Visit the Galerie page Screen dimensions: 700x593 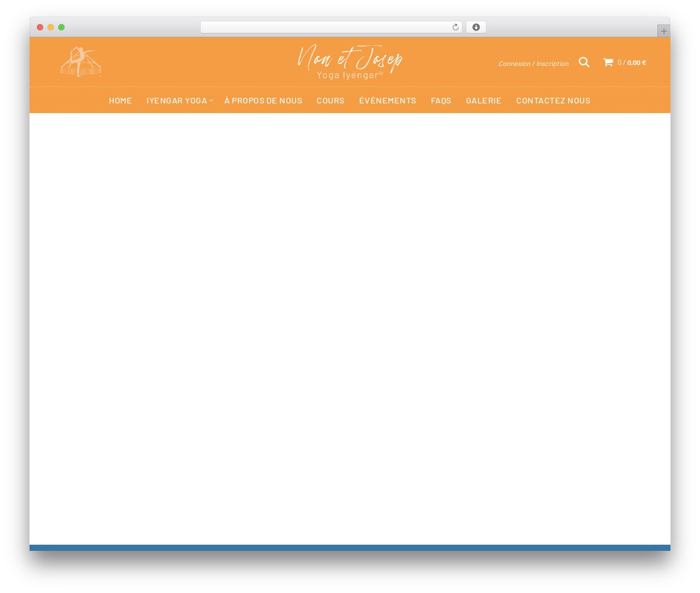[483, 101]
